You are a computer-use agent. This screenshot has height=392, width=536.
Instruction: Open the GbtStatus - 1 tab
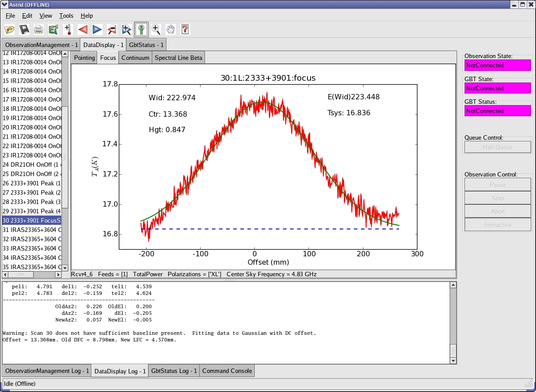point(146,45)
